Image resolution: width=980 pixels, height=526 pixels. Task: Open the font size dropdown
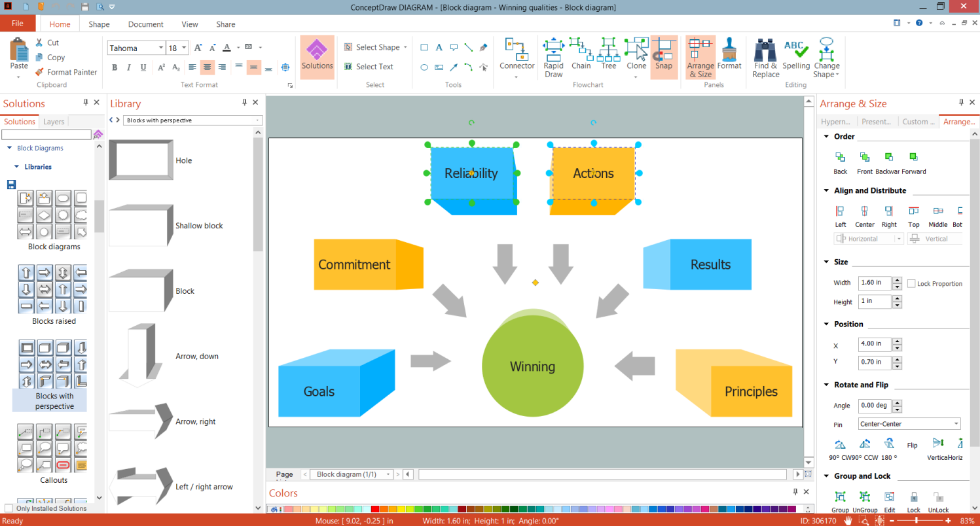pyautogui.click(x=185, y=48)
